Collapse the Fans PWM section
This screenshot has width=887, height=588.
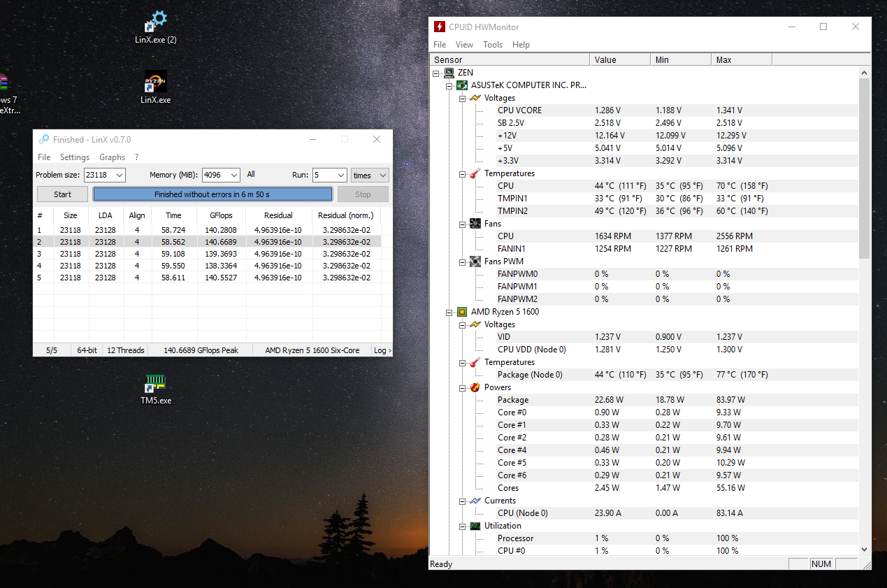(462, 261)
